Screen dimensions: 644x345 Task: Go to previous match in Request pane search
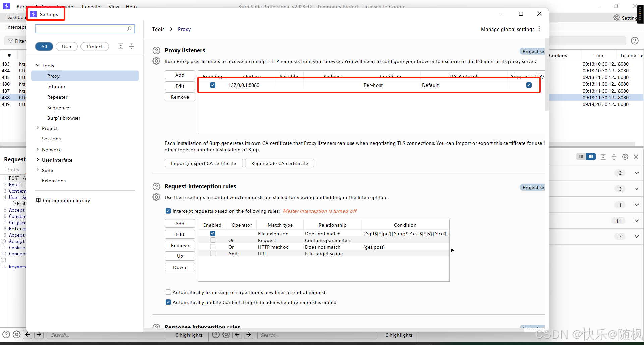point(28,334)
